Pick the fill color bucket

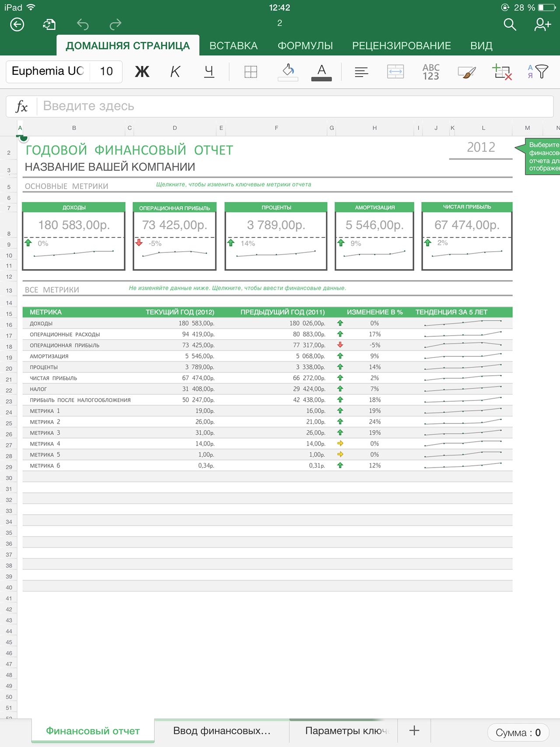tap(288, 72)
